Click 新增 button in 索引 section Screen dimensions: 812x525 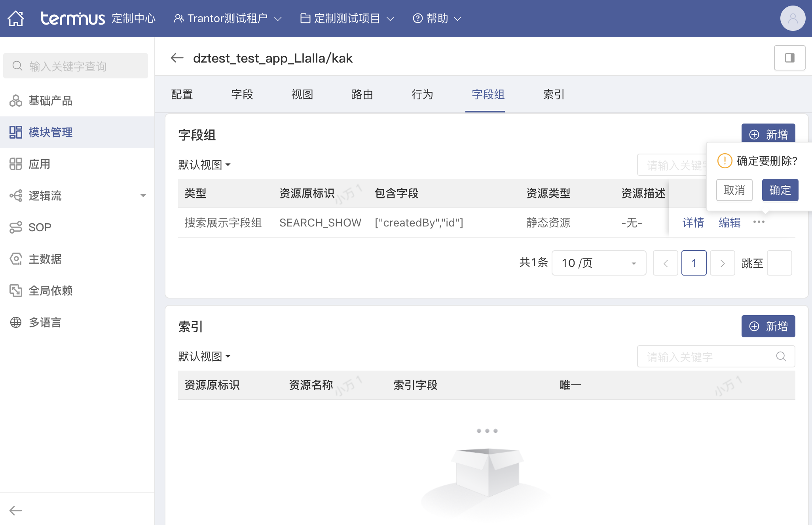tap(768, 326)
